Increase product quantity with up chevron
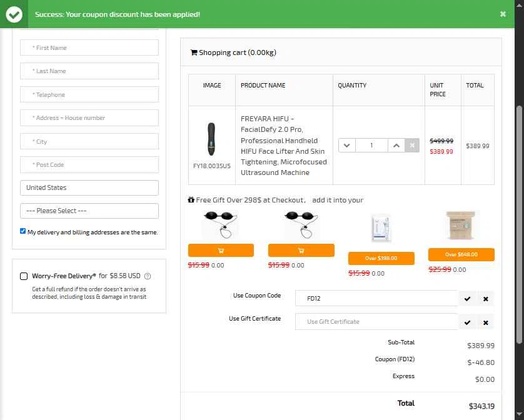 tap(396, 146)
